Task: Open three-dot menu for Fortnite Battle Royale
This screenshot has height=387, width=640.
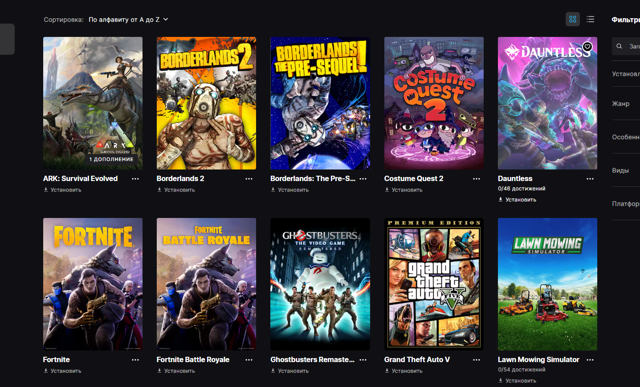Action: [x=249, y=360]
